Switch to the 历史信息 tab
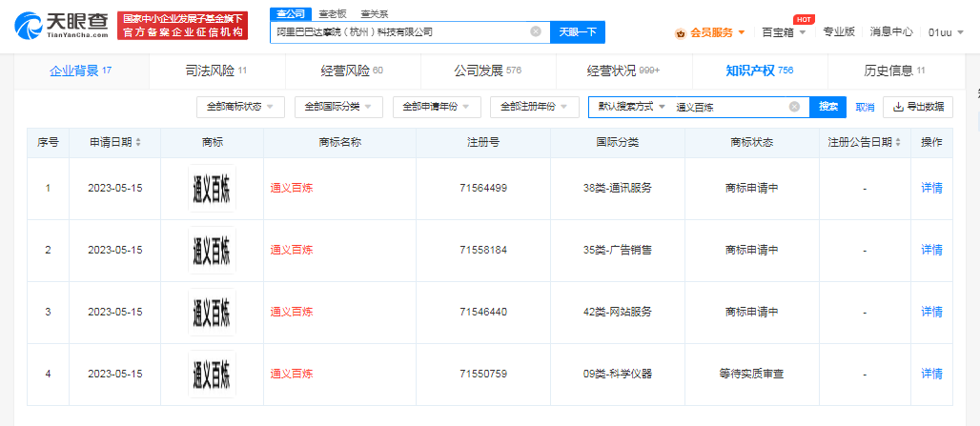 click(895, 71)
